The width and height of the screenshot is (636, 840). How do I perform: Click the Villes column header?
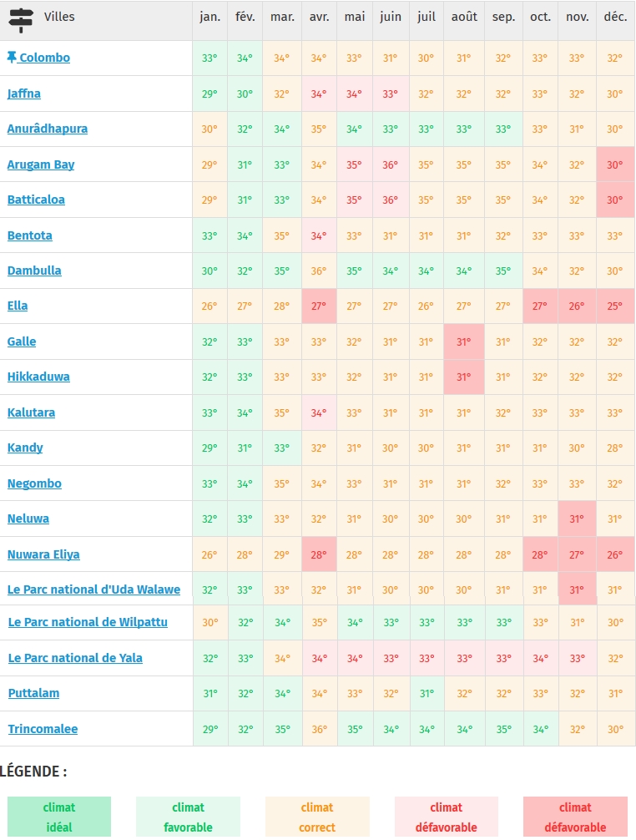(59, 17)
